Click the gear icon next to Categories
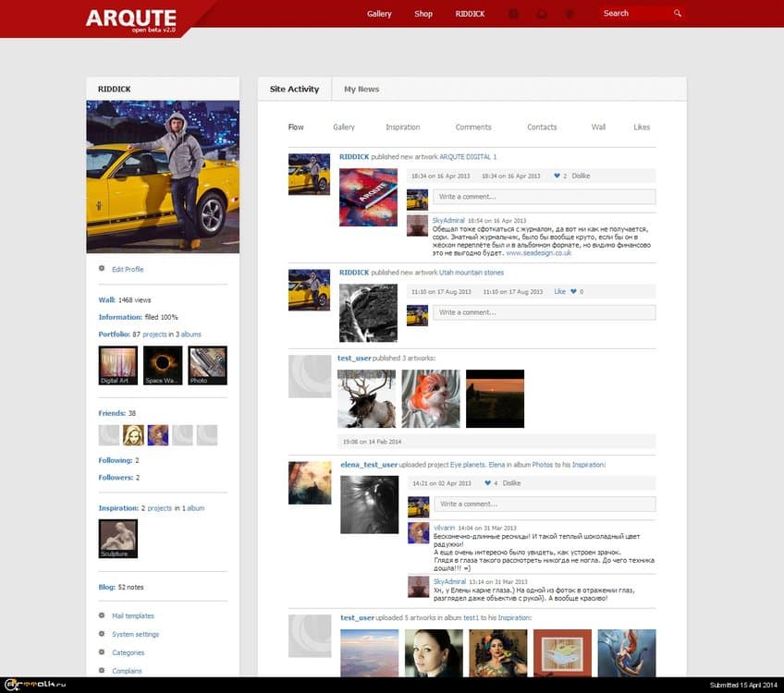Image resolution: width=784 pixels, height=693 pixels. pos(102,652)
